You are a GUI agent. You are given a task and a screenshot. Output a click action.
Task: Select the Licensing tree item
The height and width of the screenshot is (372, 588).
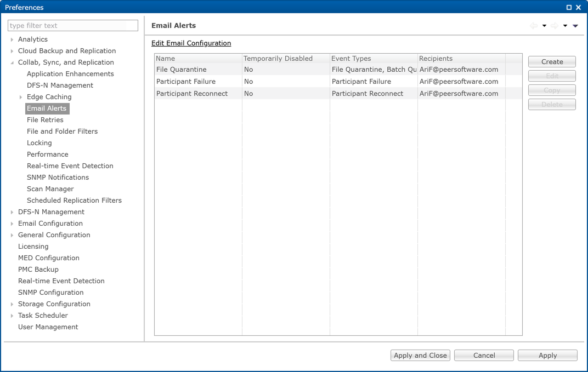[33, 247]
